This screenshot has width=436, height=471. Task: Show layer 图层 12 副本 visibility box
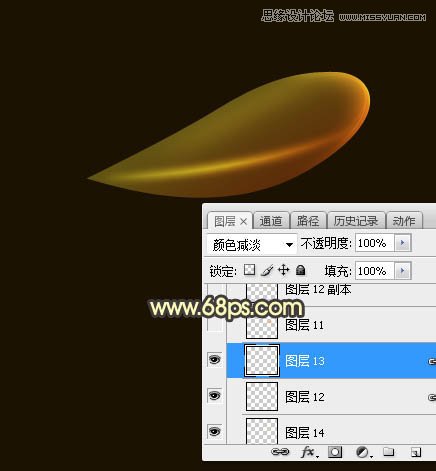215,290
